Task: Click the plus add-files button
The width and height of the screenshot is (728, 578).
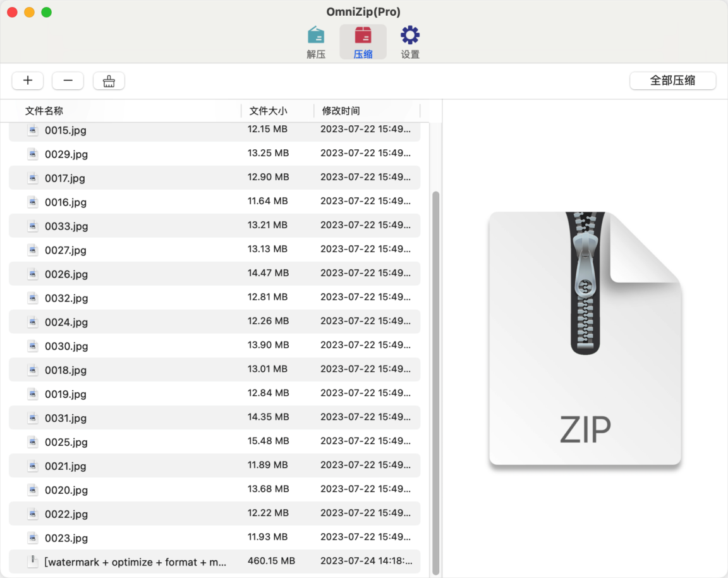Action: click(28, 80)
